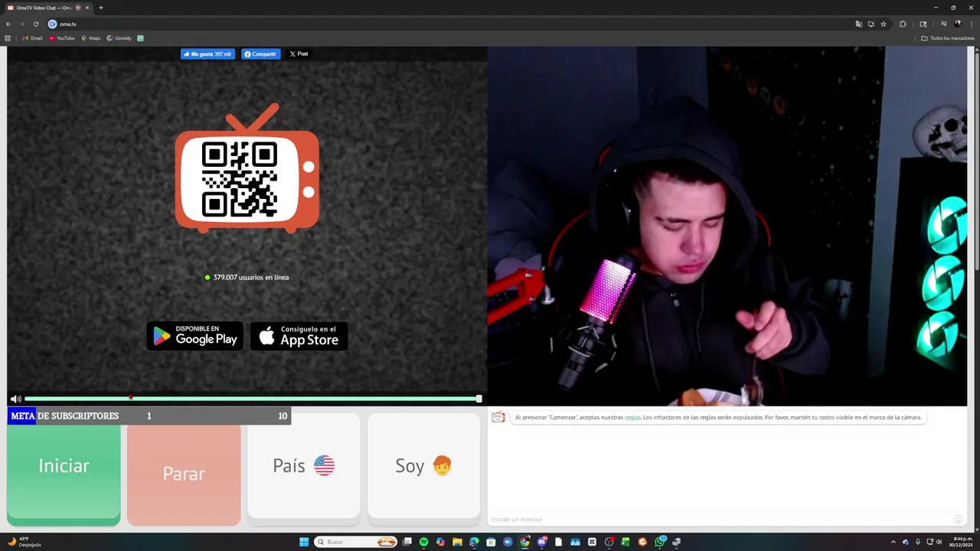Image resolution: width=980 pixels, height=551 pixels.
Task: Open the apps grid in bookmarks bar
Action: 8,38
